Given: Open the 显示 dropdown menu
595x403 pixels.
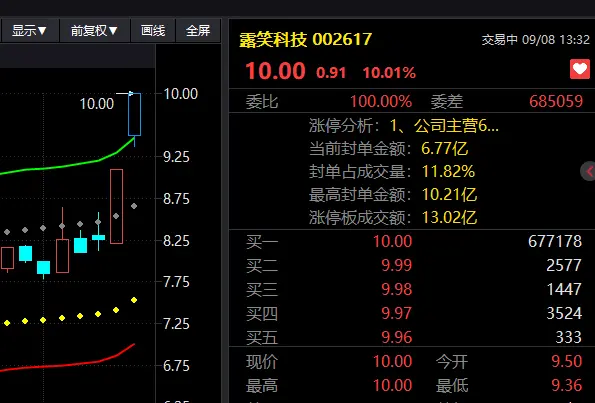Looking at the screenshot, I should tap(29, 31).
